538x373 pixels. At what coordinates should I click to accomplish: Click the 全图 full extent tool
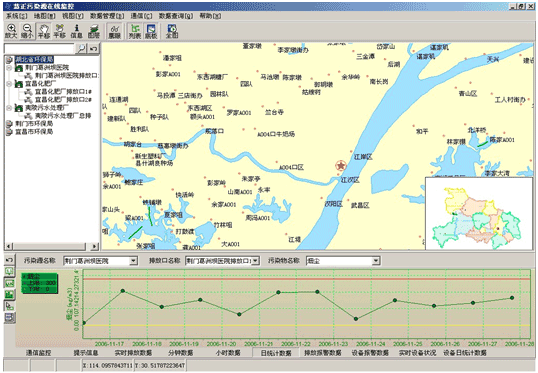click(172, 31)
